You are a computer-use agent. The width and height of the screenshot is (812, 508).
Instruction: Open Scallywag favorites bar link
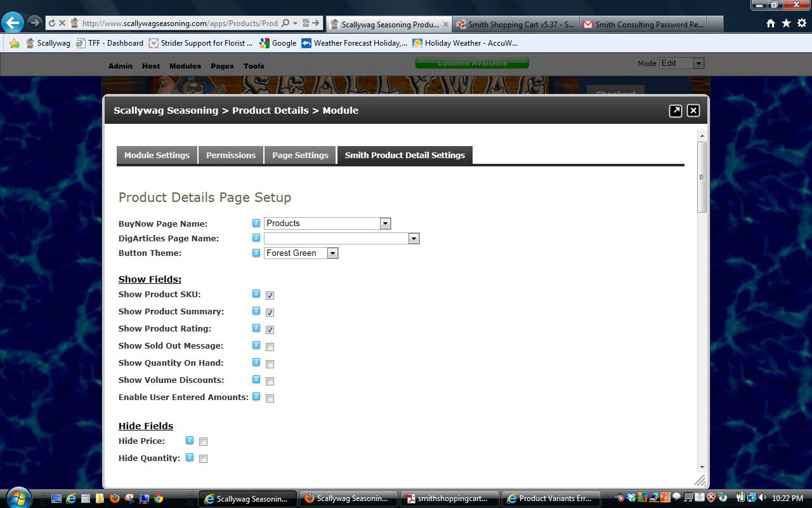pos(48,43)
